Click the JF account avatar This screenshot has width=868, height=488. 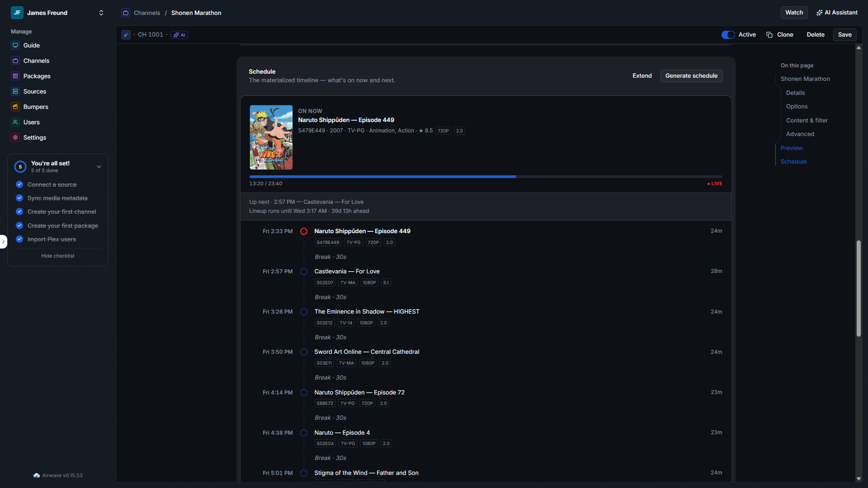[17, 13]
